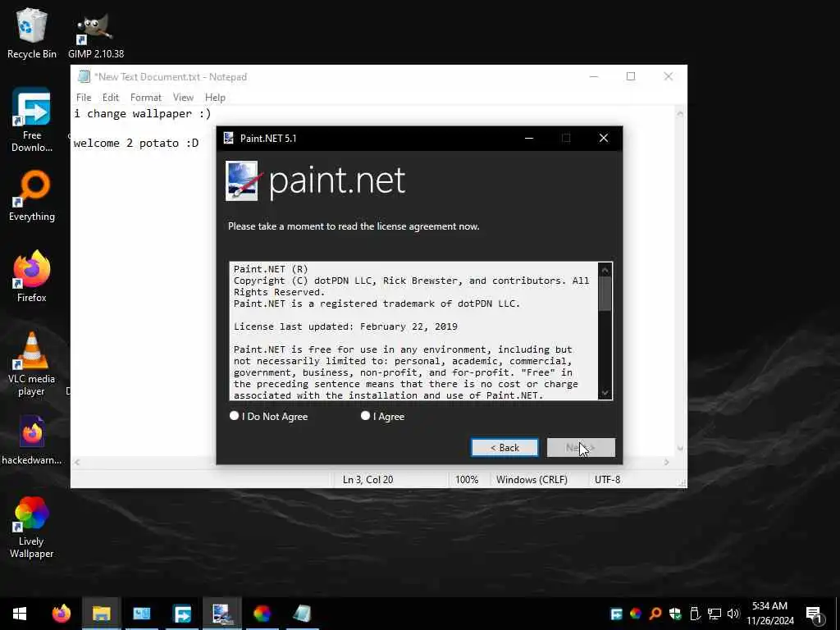Click Notepad horizontal scrollbar left arrow
840x630 pixels.
(77, 463)
